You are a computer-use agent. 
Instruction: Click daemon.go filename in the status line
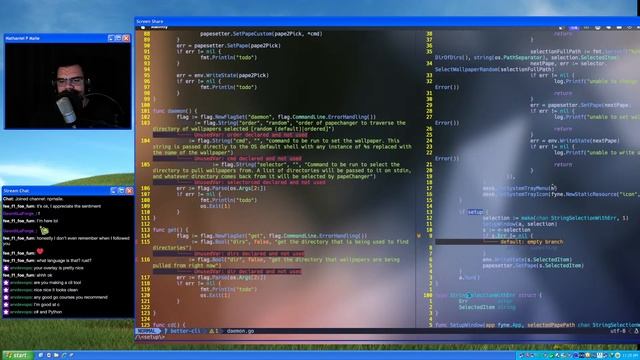[240, 331]
